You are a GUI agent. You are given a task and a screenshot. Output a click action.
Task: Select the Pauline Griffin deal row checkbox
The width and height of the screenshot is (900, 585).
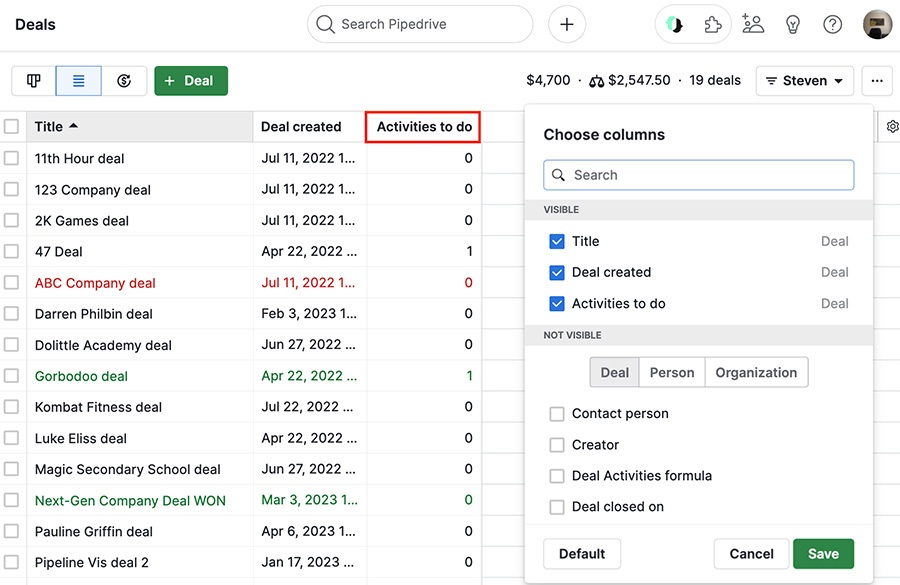[11, 531]
